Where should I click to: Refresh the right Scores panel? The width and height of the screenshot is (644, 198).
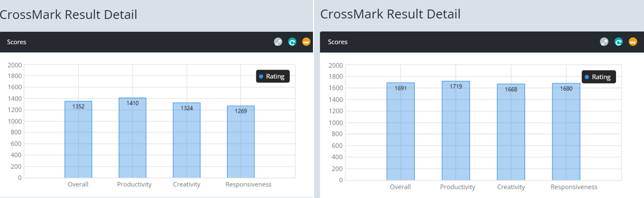619,42
